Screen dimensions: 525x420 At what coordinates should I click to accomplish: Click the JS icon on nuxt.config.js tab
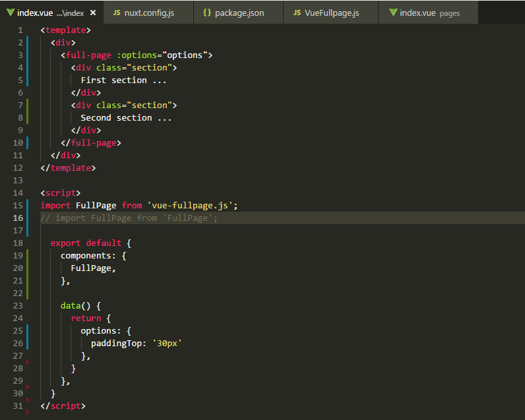coord(117,13)
